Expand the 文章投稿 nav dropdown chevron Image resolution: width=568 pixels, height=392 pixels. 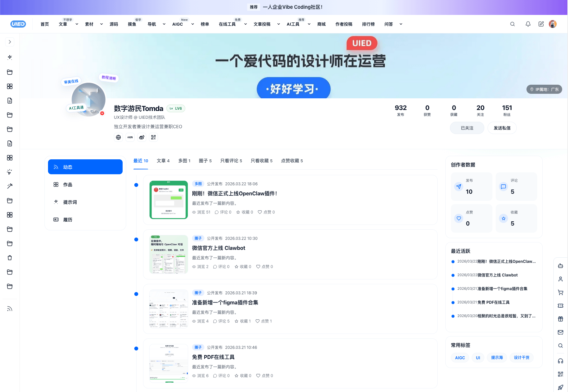coord(279,24)
